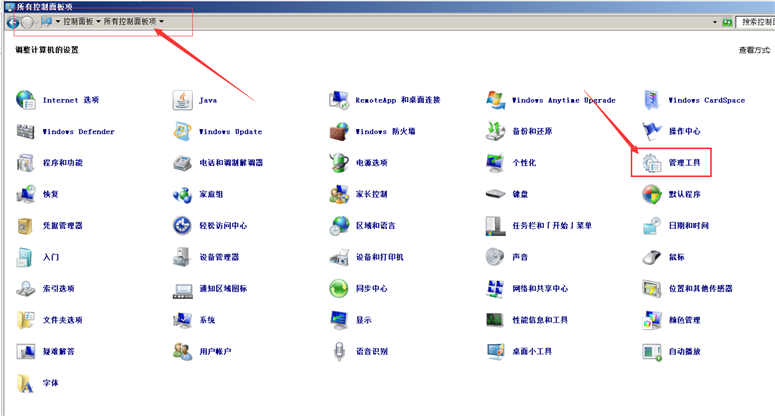Open 程序和功能 icon
This screenshot has height=416, width=775.
tap(26, 163)
